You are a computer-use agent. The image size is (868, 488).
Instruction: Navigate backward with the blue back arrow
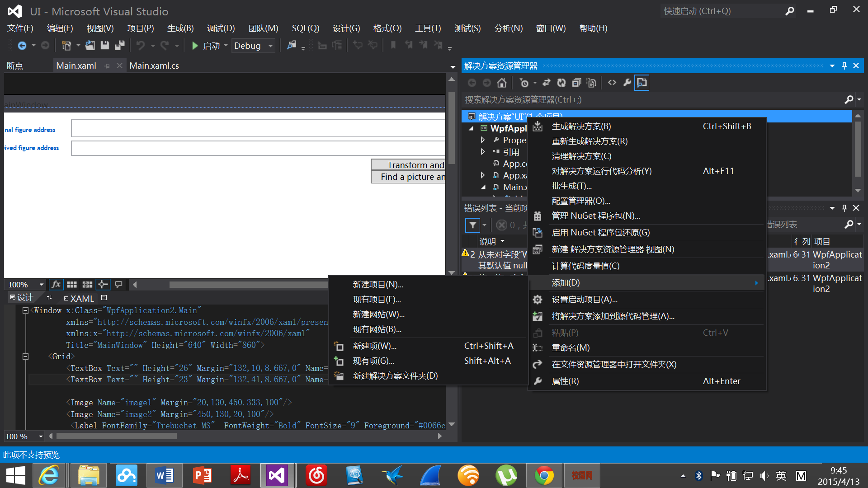pyautogui.click(x=22, y=46)
